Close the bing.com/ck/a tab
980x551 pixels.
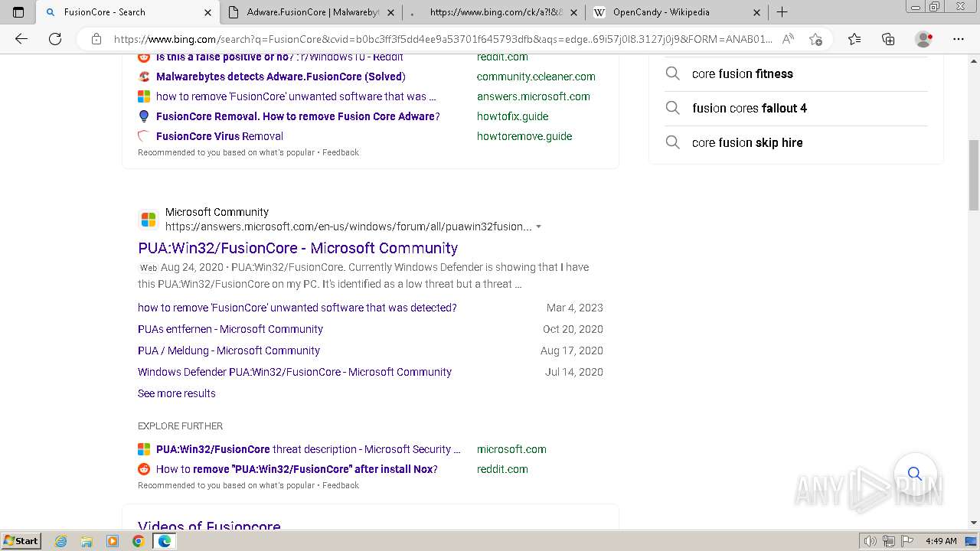click(x=573, y=12)
